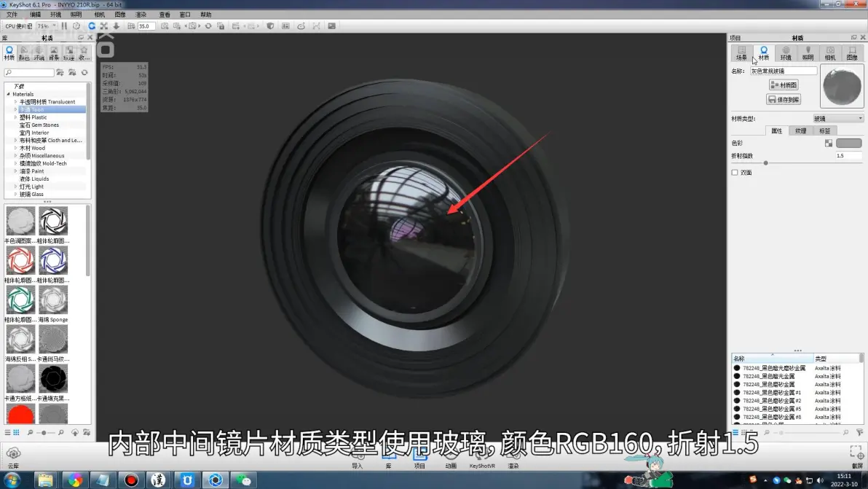Switch to the 环境 environment tab in the project panel

[786, 53]
